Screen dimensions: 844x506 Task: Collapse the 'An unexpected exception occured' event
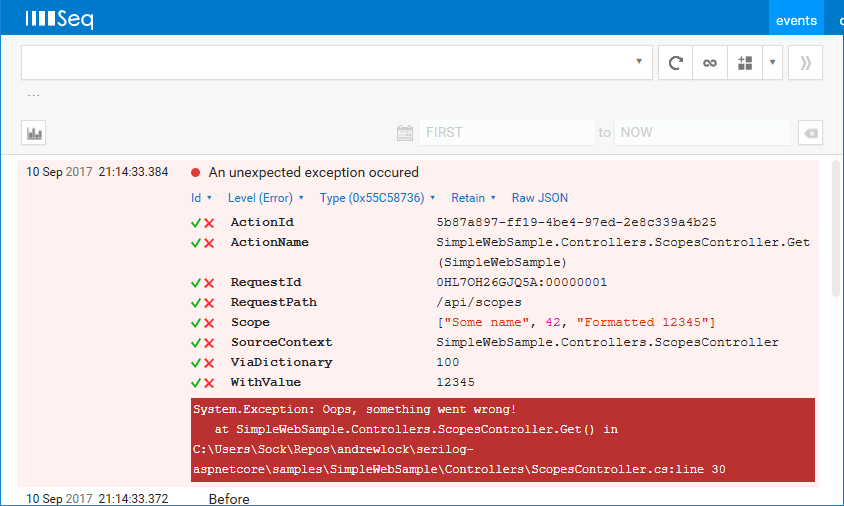pos(313,172)
